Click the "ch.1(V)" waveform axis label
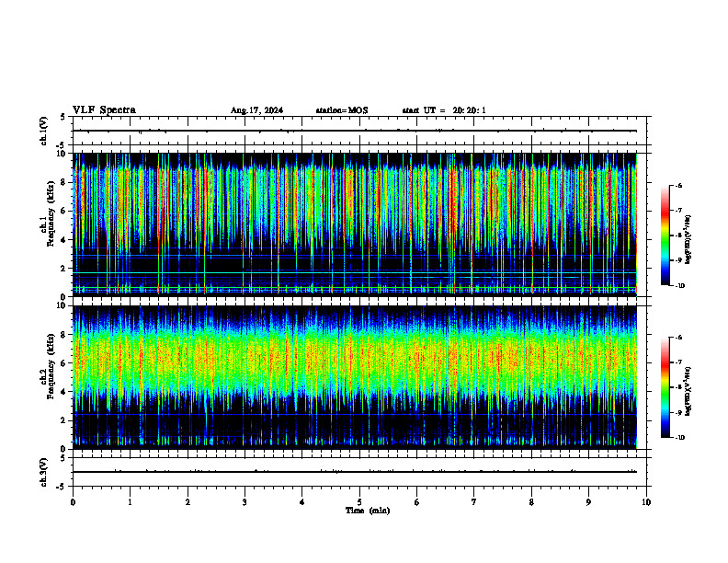This screenshot has width=728, height=563. [44, 131]
